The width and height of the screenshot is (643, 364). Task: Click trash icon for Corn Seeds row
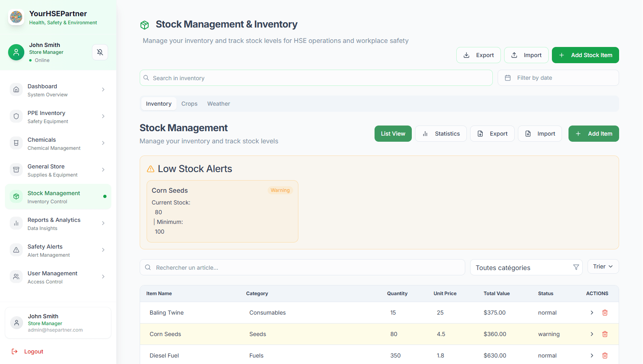605,334
